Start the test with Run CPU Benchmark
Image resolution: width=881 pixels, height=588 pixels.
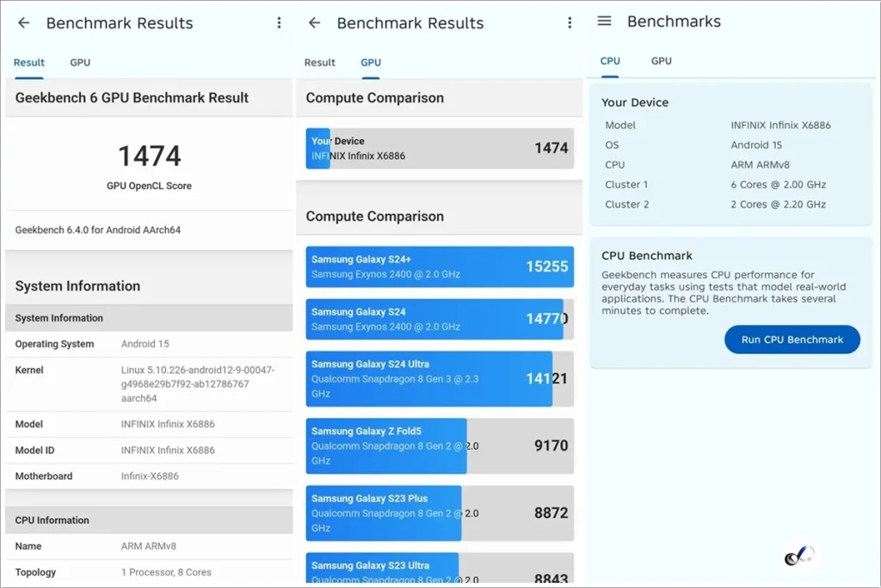[x=792, y=340]
